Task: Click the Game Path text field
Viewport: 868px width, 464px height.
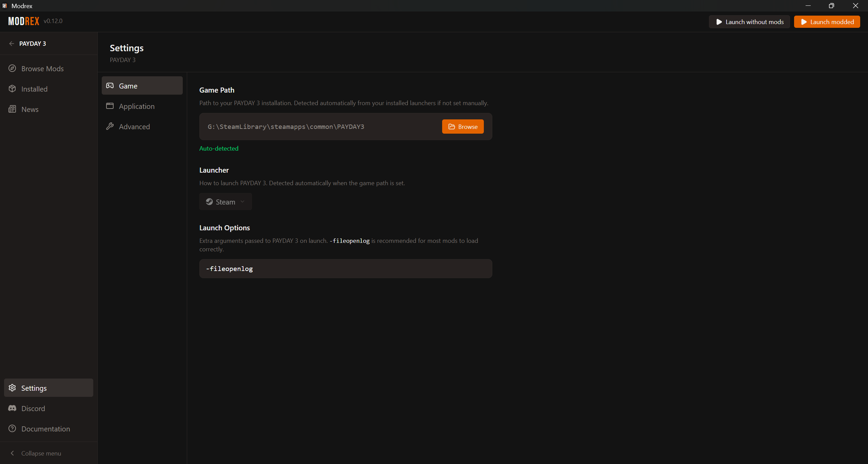Action: click(321, 127)
